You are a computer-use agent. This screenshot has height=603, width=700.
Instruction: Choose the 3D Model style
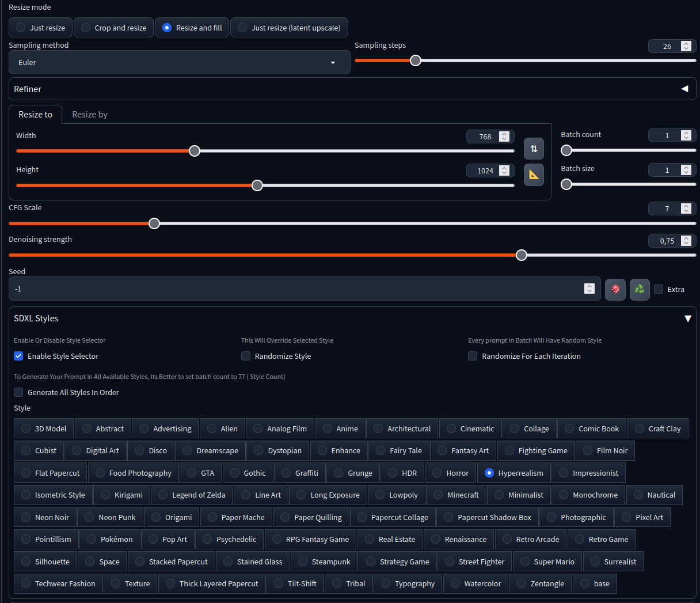(44, 428)
